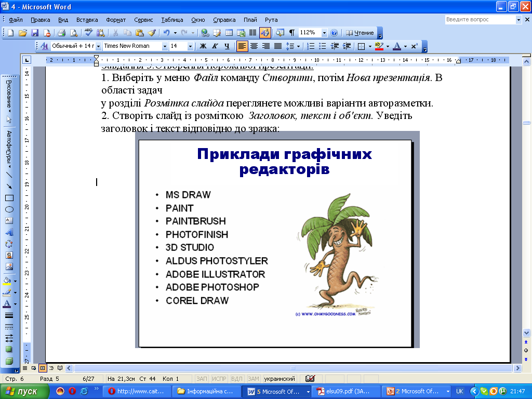Insert WordArt from drawing toolbar

pos(9,232)
